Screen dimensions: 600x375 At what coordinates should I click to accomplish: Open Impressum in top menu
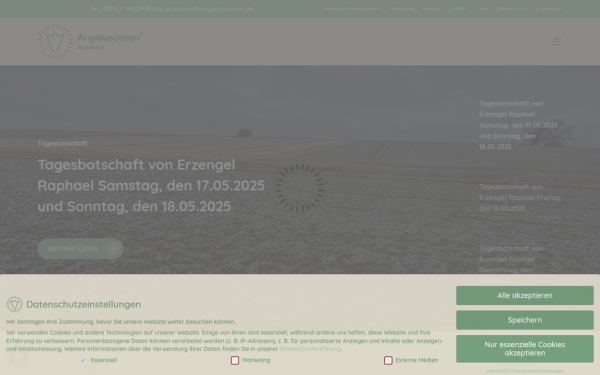[549, 8]
